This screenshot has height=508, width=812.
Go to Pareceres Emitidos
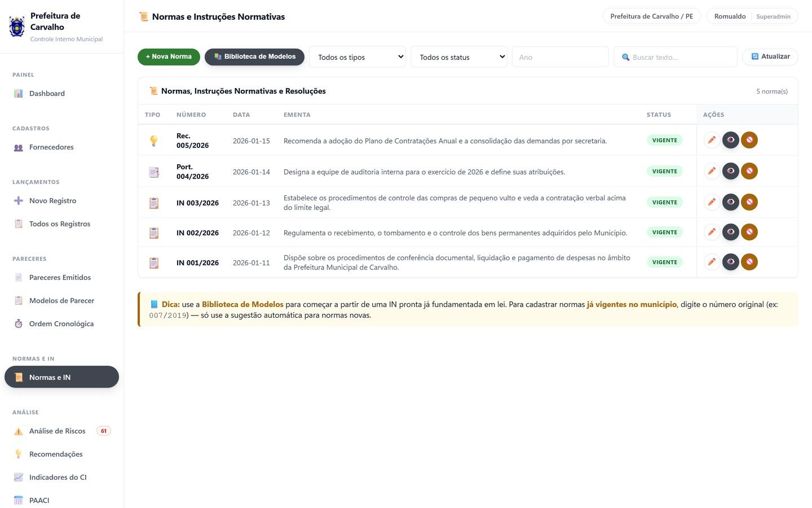[x=61, y=278]
